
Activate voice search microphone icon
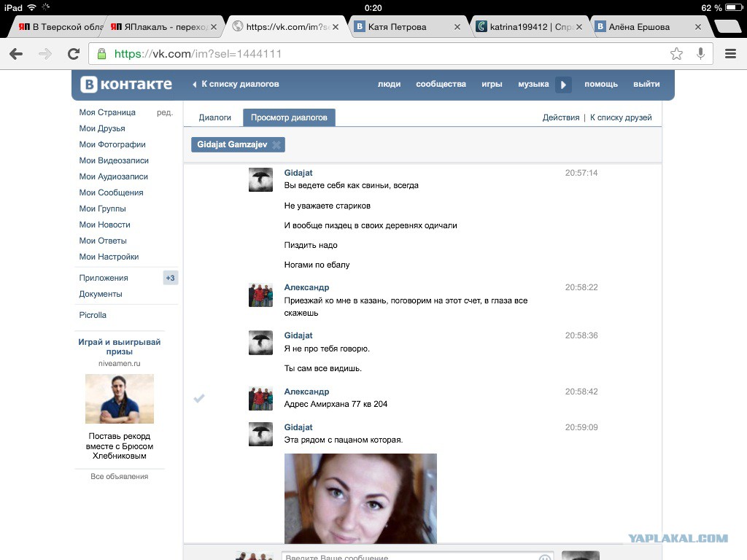tap(700, 53)
